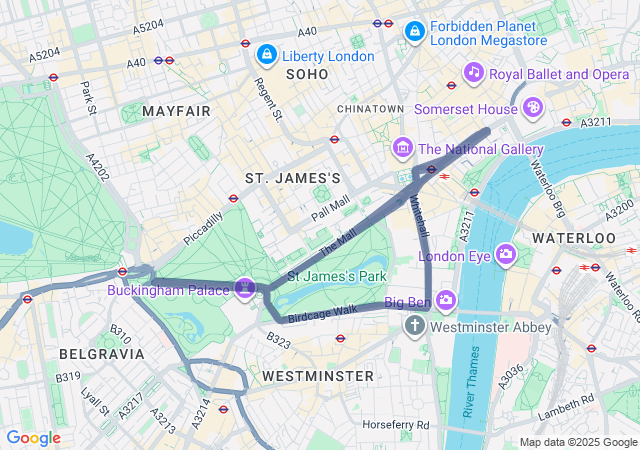
Task: Open the Google logo link
Action: [x=34, y=439]
